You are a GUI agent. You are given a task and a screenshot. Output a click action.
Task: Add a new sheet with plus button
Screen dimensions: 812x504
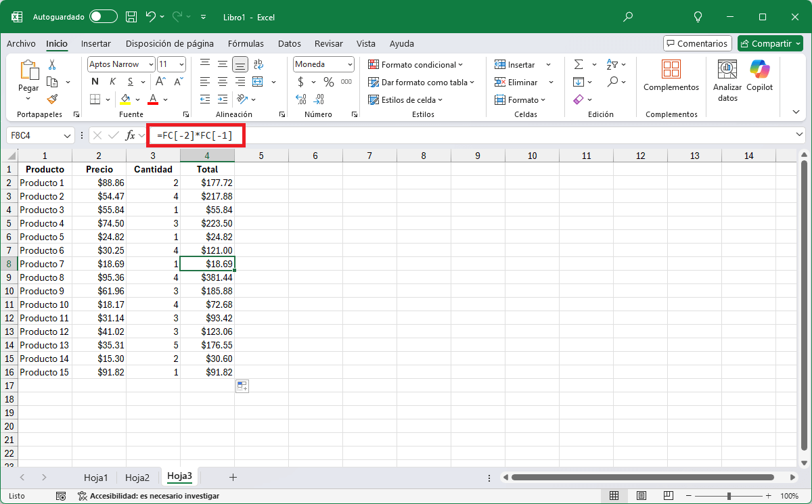(x=233, y=477)
